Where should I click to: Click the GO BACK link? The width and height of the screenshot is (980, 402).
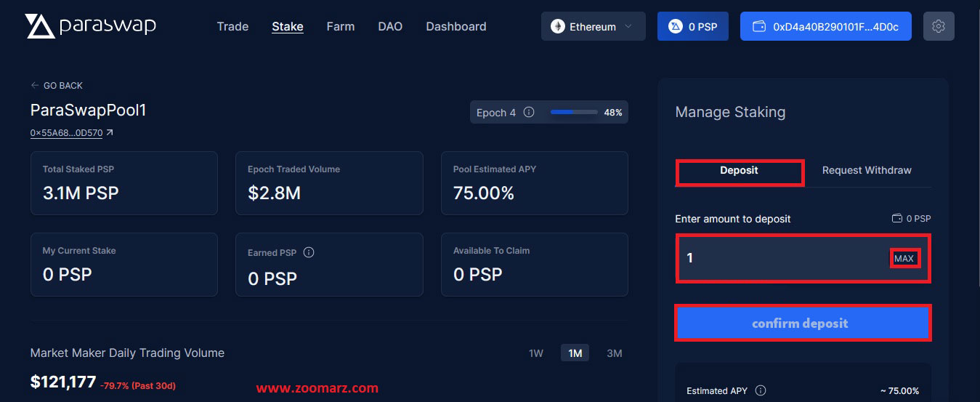tap(57, 85)
